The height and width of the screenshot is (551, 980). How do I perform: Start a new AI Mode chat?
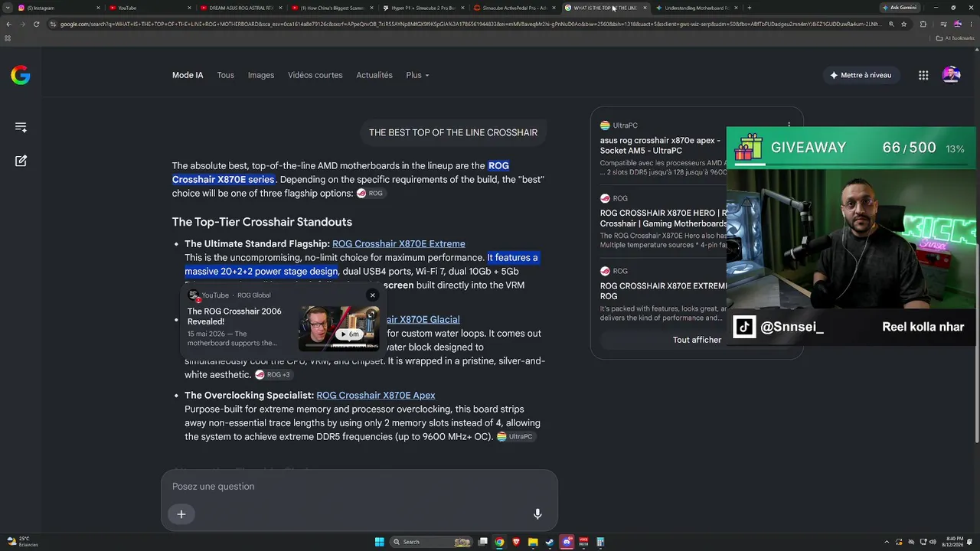[x=21, y=161]
